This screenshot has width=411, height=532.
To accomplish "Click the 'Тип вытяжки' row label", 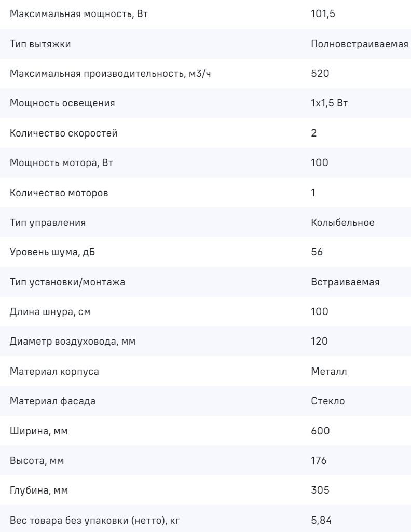I will tap(40, 44).
